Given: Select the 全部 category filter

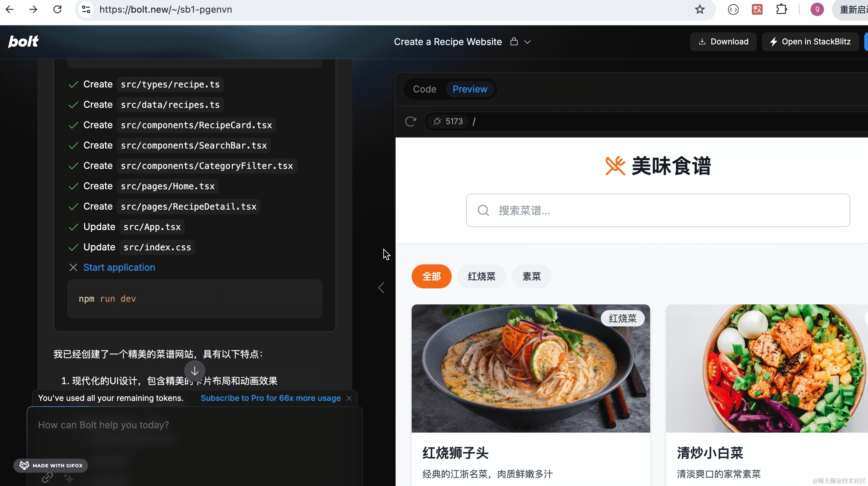Looking at the screenshot, I should (431, 276).
